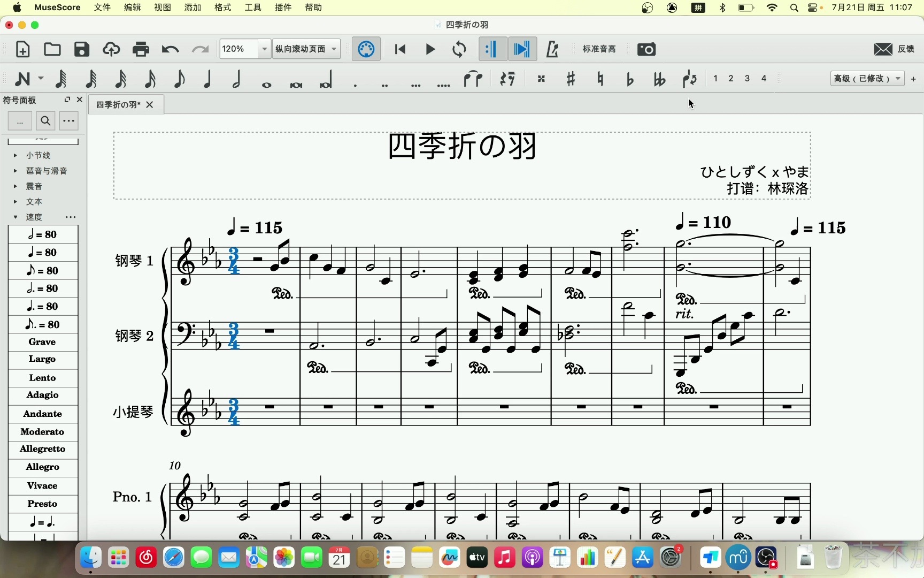Viewport: 924px width, 578px height.
Task: Start playback of the score
Action: coord(430,49)
